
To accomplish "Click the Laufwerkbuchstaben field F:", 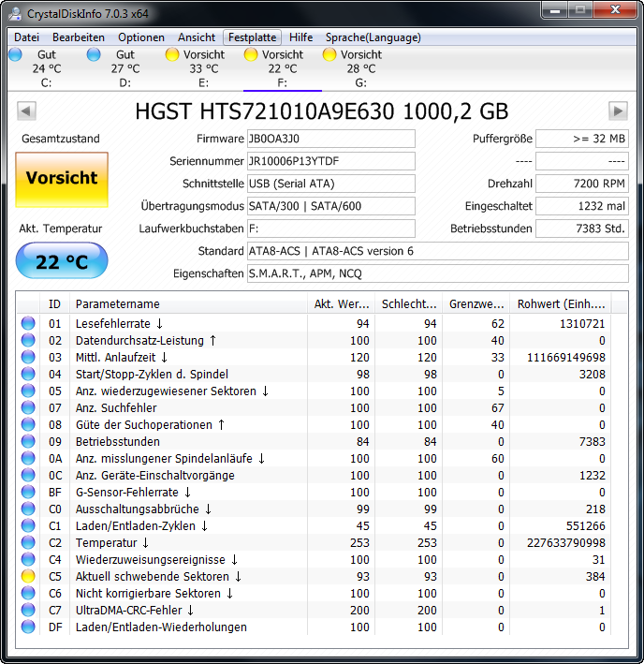I will click(x=330, y=229).
